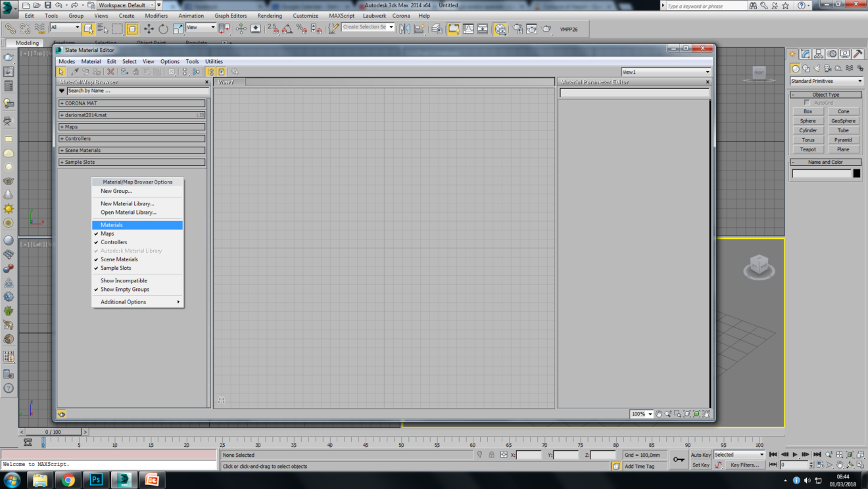Click the Select Tool arrow in Slate editor
Viewport: 868px width, 489px height.
click(61, 72)
